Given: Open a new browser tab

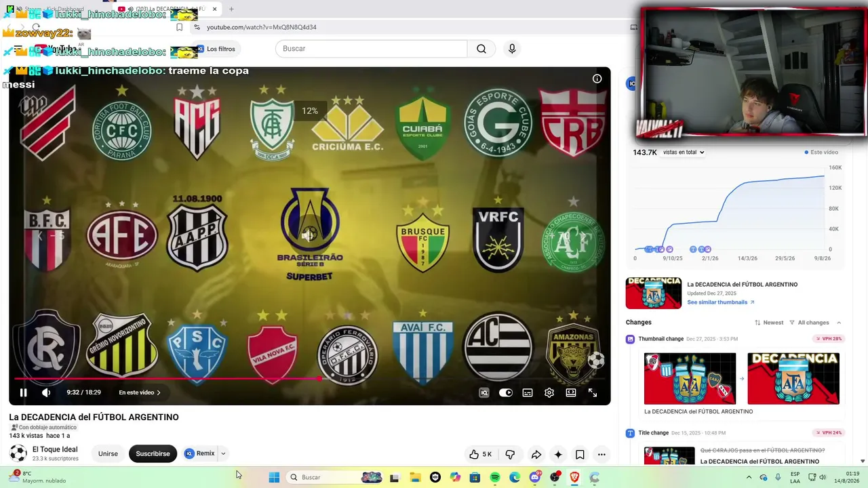Looking at the screenshot, I should (231, 9).
